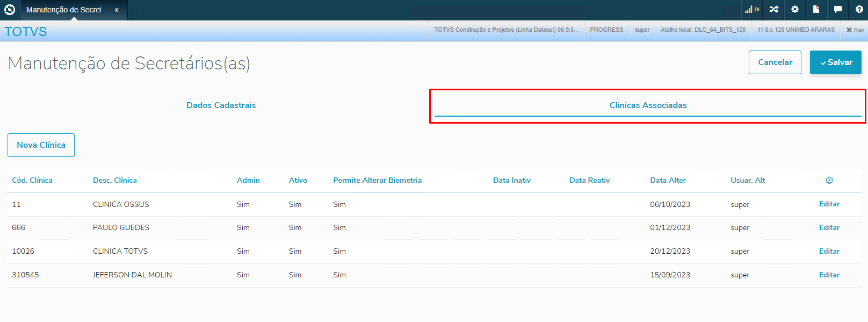Open settings via the top gear icon
The width and height of the screenshot is (868, 322).
[x=795, y=9]
